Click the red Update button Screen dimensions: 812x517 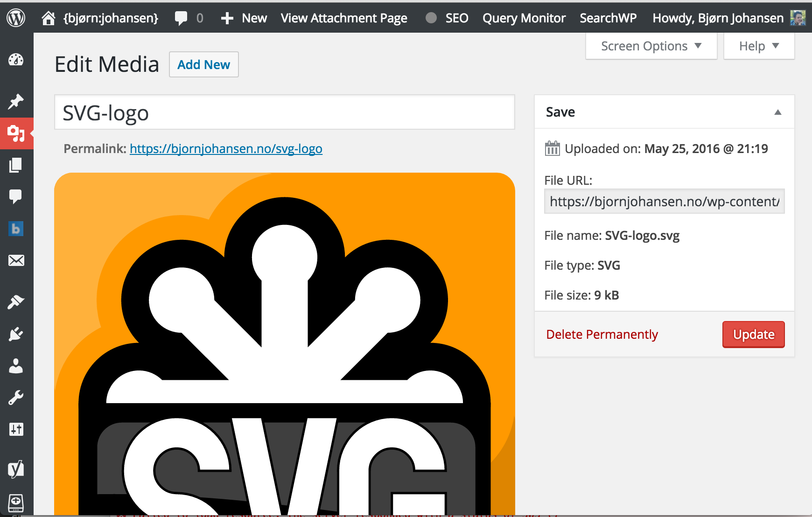(x=753, y=334)
